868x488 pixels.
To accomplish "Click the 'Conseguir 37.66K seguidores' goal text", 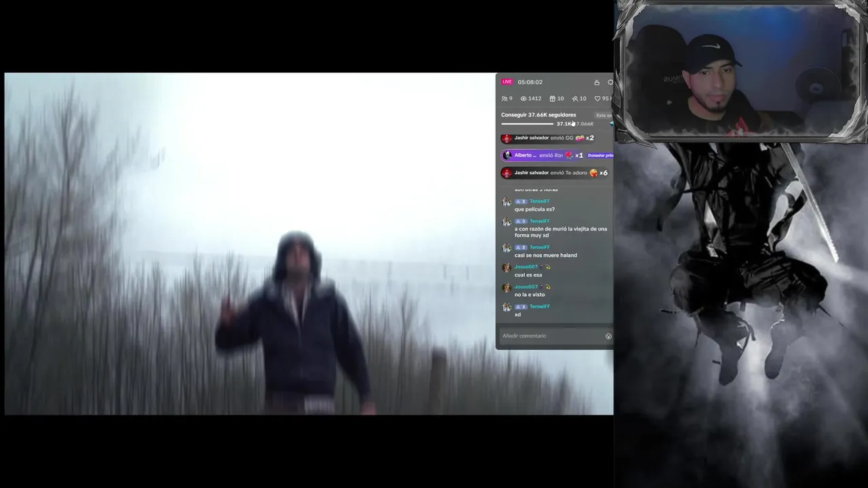I will [x=538, y=115].
